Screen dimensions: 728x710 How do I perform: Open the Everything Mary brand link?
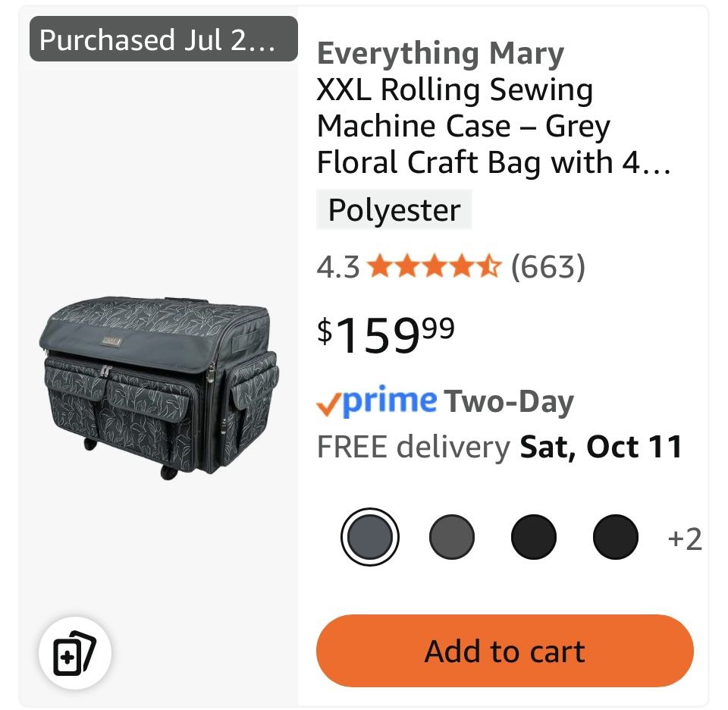[x=440, y=54]
